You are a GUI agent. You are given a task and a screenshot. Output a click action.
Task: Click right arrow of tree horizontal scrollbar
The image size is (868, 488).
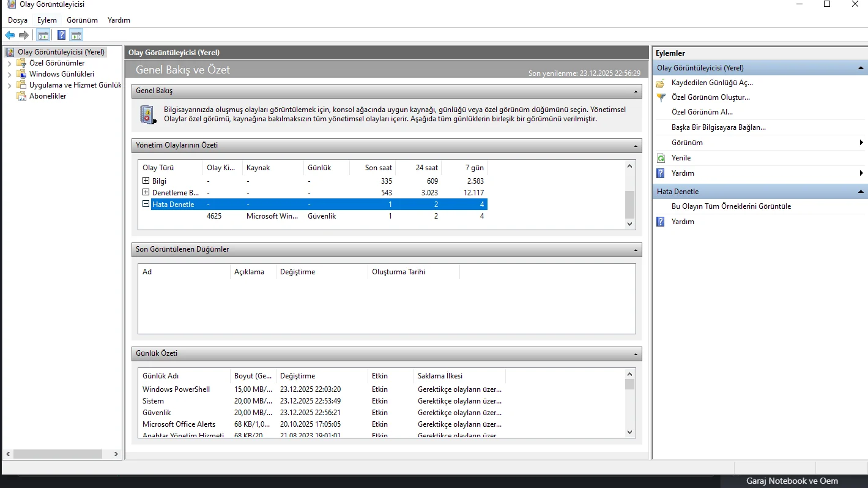(117, 454)
